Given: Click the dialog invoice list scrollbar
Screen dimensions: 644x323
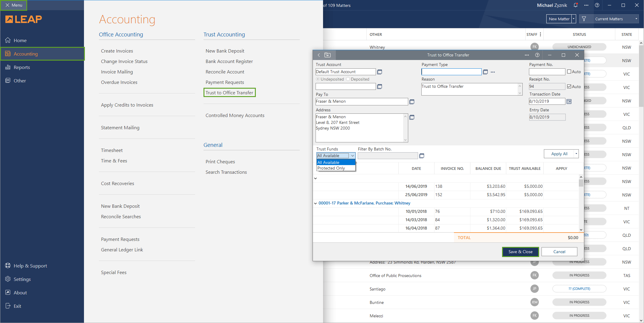Looking at the screenshot, I should click(581, 203).
